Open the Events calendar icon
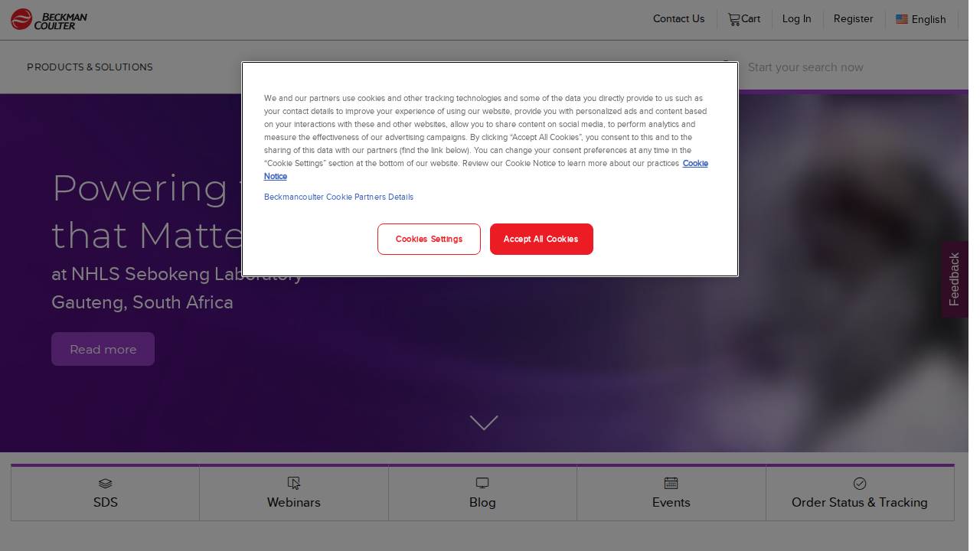 (x=671, y=483)
